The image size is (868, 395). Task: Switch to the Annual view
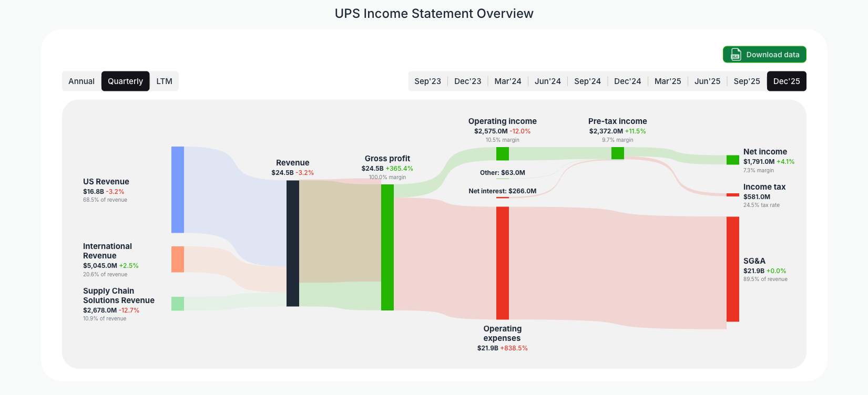pos(81,81)
